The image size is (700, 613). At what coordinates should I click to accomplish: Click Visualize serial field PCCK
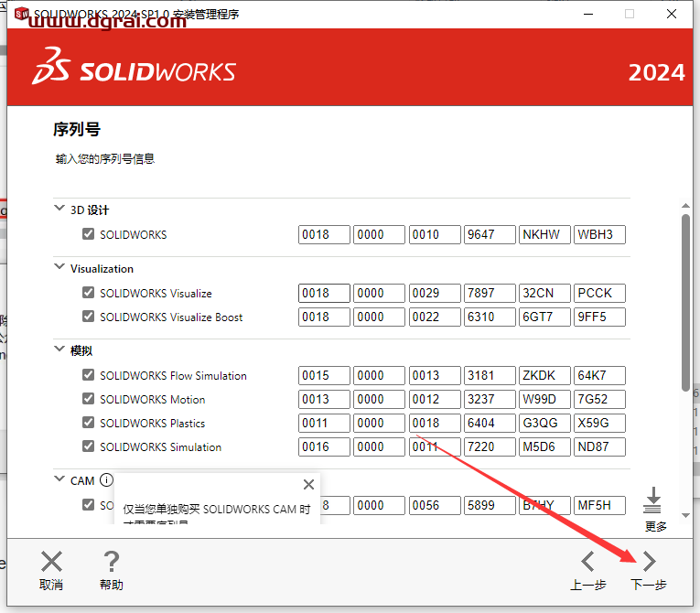coord(599,294)
